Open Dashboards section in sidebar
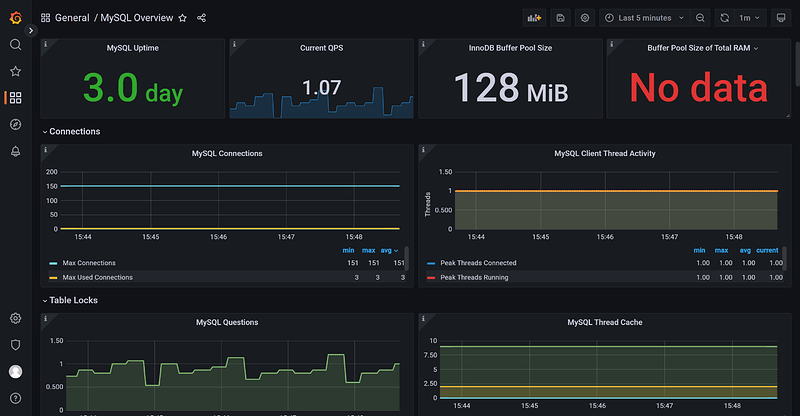This screenshot has width=800, height=416. (15, 97)
